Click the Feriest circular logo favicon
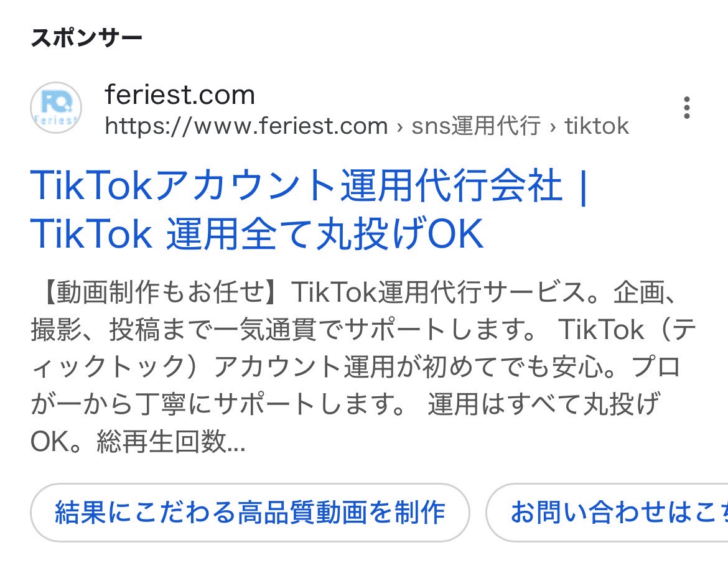 (55, 108)
